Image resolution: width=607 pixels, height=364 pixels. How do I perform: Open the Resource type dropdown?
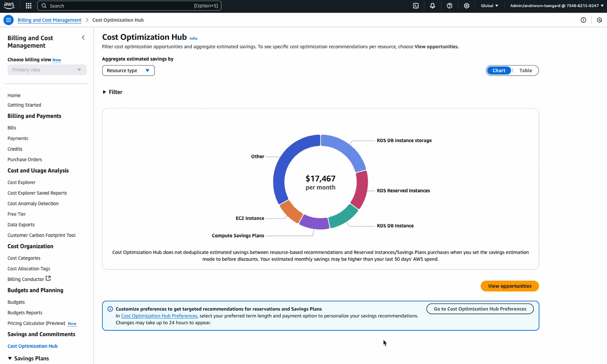point(128,71)
